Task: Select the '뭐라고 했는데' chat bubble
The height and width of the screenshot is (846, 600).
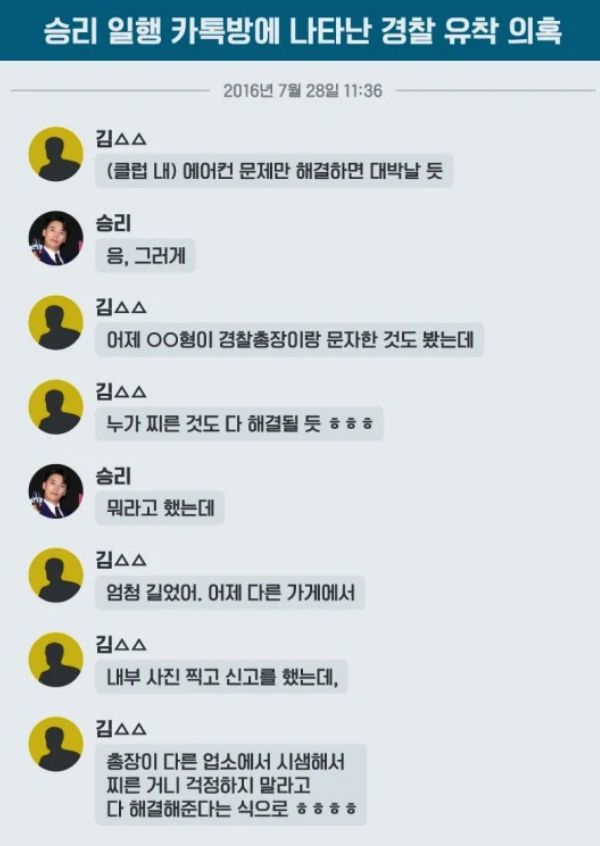Action: (160, 508)
